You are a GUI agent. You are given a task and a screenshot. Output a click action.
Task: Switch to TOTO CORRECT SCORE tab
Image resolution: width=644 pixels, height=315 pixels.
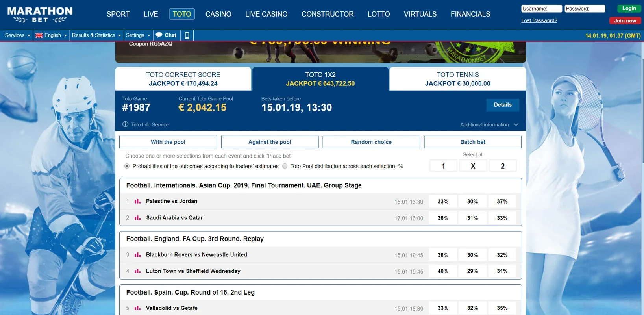(x=183, y=79)
